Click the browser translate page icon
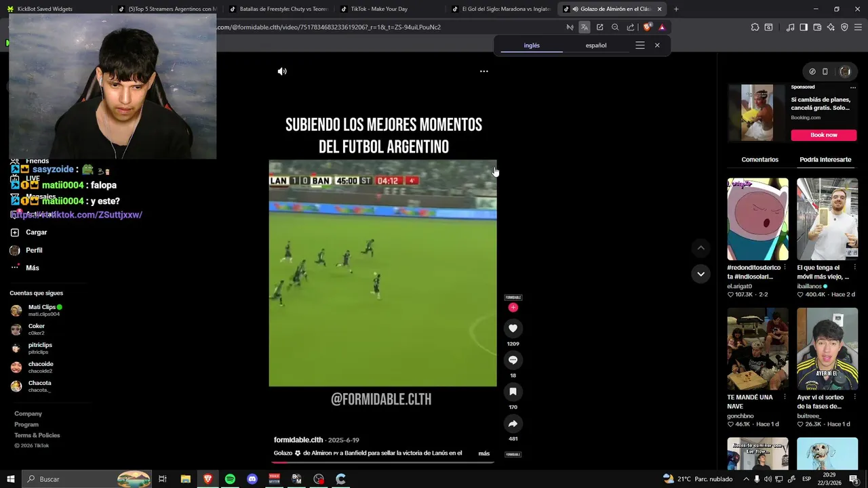 tap(584, 27)
